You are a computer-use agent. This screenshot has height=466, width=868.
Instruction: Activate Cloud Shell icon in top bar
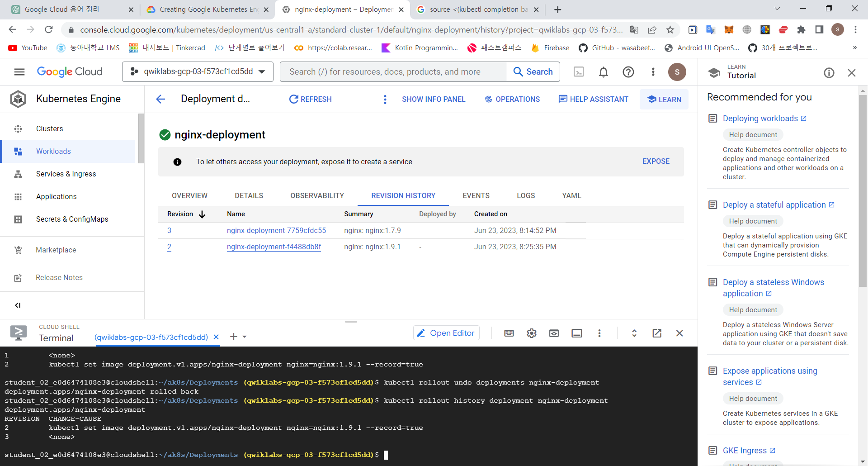point(579,72)
